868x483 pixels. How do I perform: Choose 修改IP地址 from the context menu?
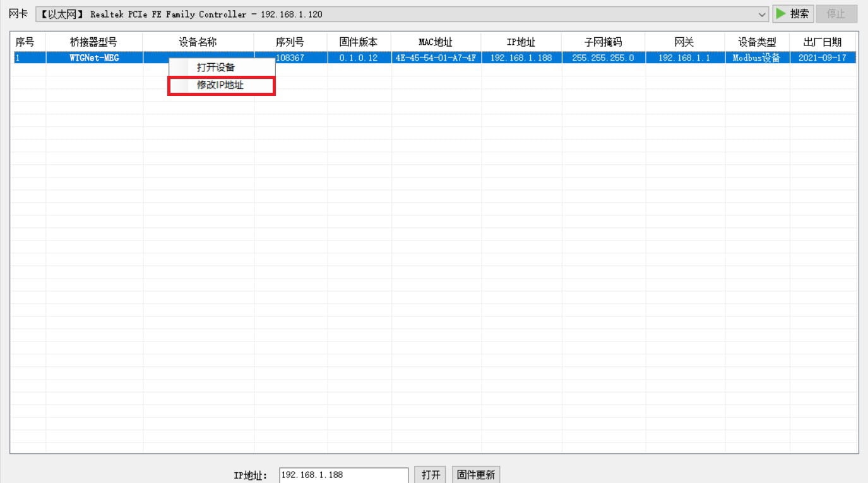tap(222, 86)
